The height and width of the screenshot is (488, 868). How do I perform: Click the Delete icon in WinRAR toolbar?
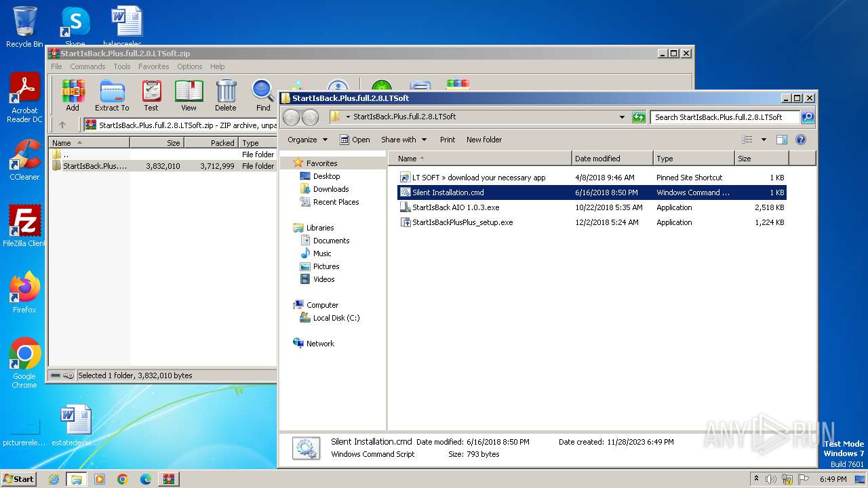click(226, 95)
